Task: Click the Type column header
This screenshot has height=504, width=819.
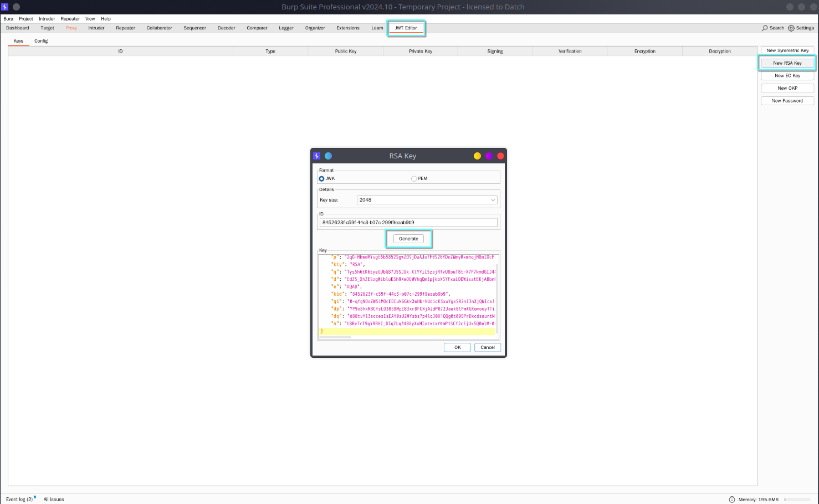Action: tap(270, 51)
